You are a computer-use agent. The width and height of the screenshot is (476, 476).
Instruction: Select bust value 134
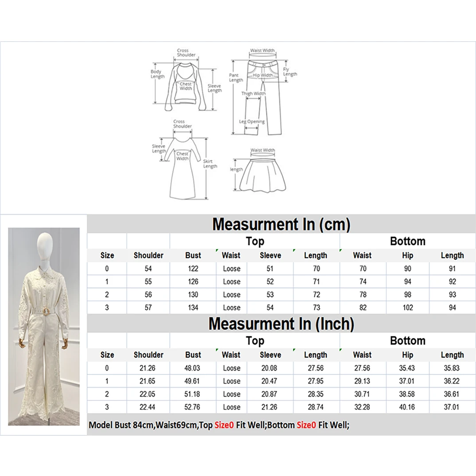(x=193, y=308)
